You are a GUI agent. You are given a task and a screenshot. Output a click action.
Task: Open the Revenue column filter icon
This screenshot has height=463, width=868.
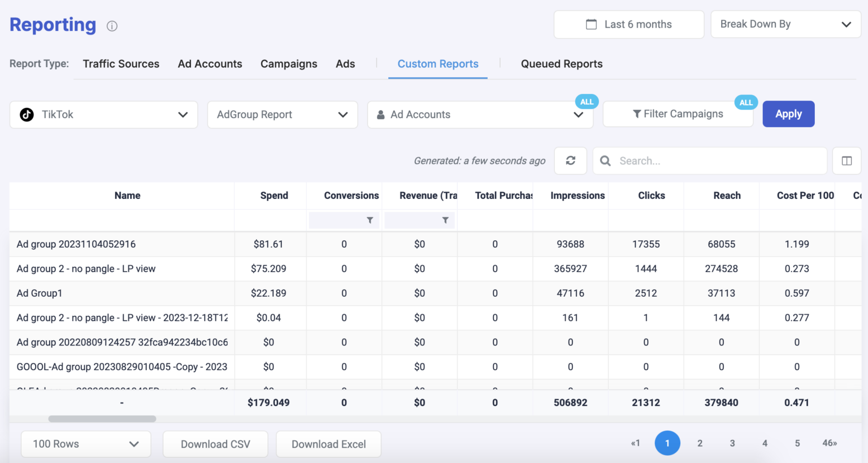pos(445,220)
